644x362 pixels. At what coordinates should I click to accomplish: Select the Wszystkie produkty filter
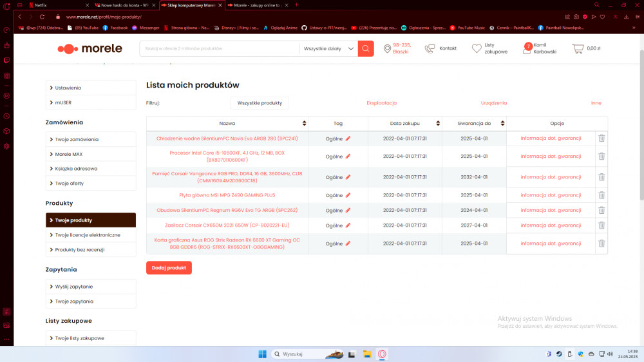point(260,103)
